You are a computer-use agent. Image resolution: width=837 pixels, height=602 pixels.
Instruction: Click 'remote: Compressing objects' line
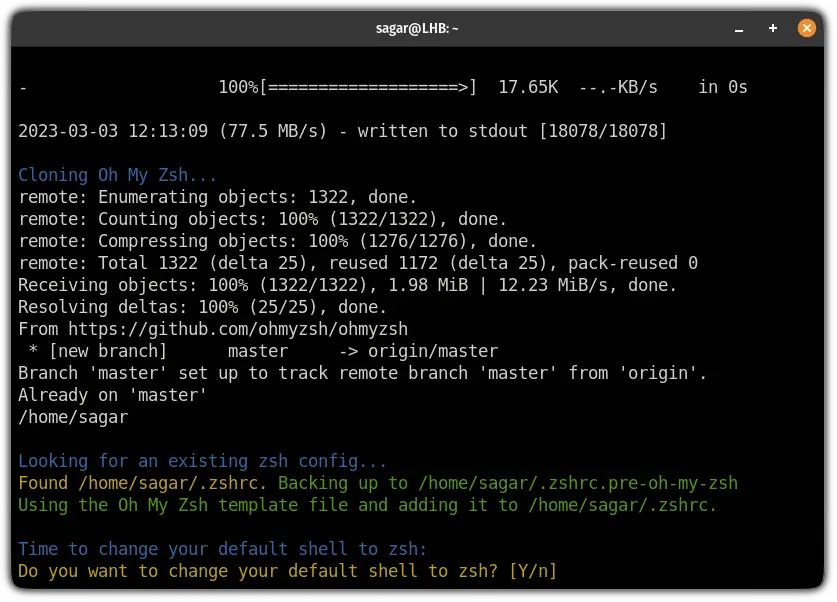tap(277, 241)
